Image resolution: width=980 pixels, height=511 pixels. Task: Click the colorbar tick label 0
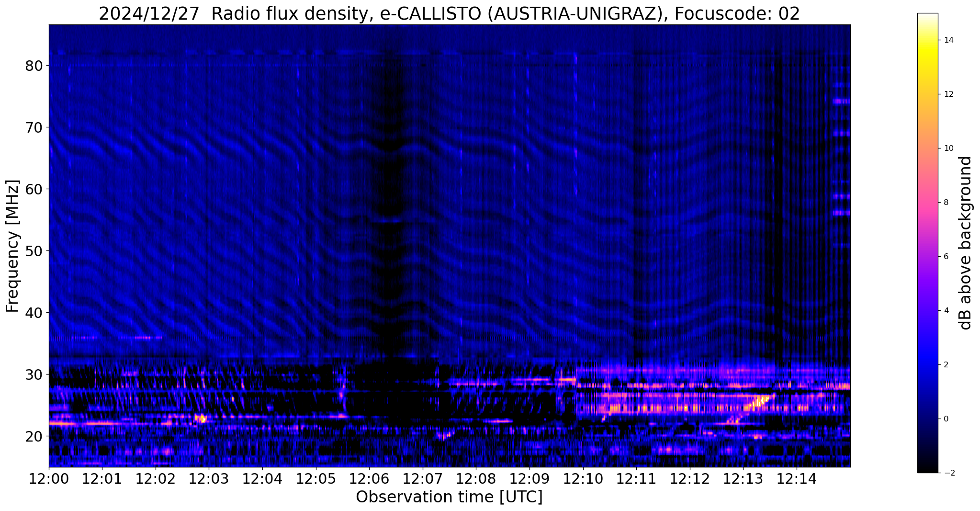(x=946, y=419)
